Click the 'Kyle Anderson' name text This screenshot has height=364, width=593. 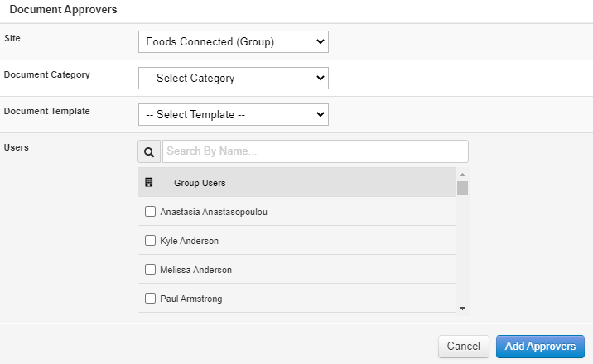(x=189, y=241)
